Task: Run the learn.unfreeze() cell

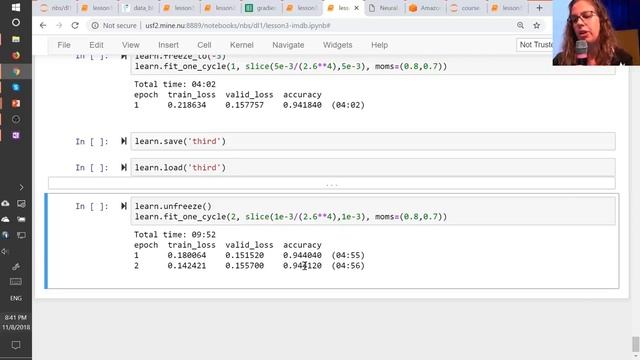Action: pos(124,206)
